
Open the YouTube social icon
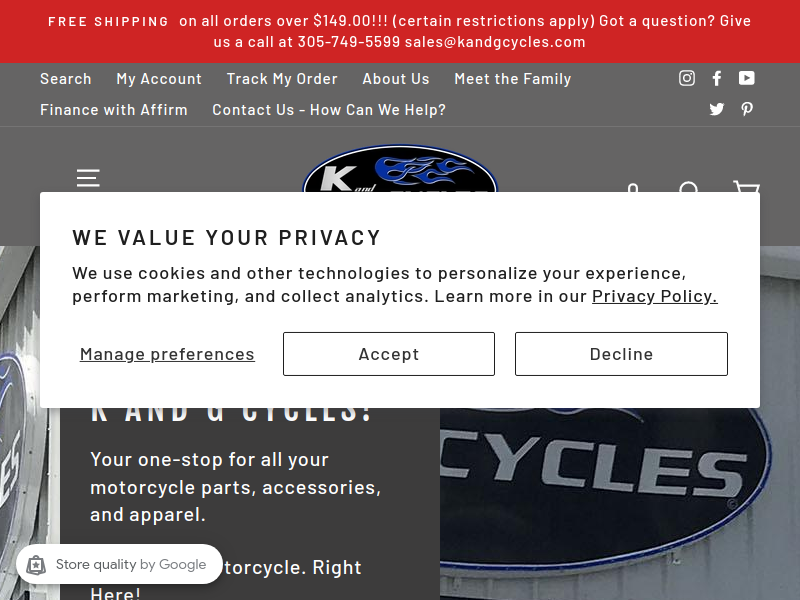747,78
